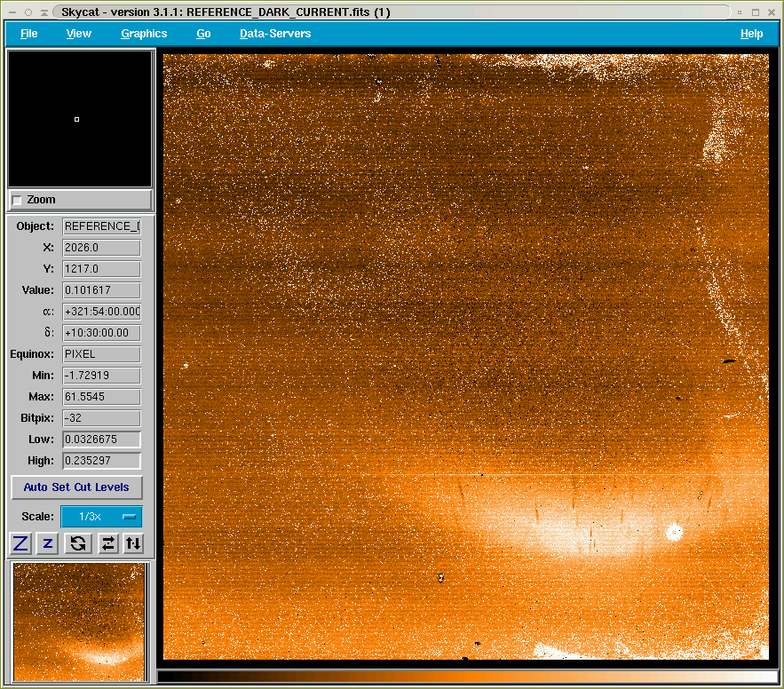Open the Help menu
This screenshot has width=784, height=689.
pos(751,34)
